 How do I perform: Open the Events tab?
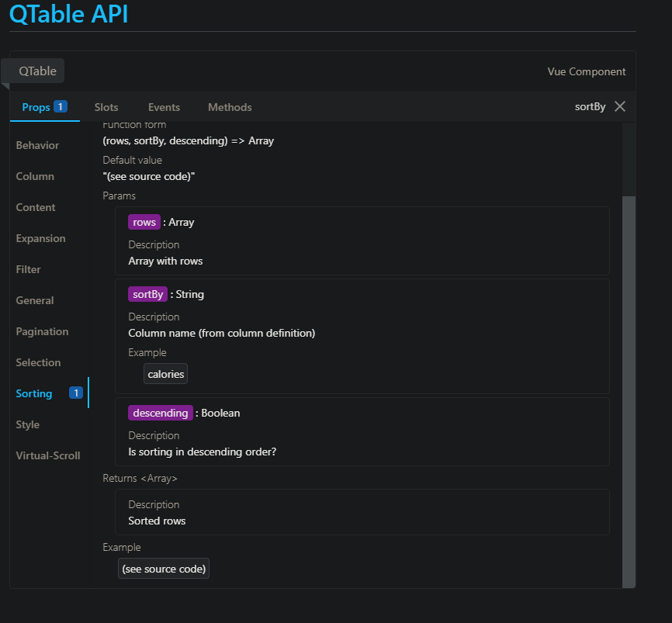[x=164, y=106]
